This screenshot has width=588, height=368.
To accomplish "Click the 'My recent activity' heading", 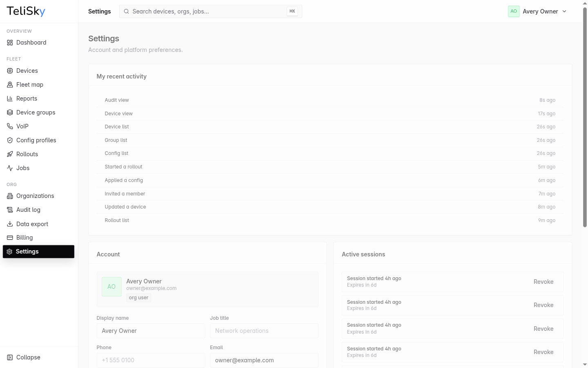I will tap(122, 76).
